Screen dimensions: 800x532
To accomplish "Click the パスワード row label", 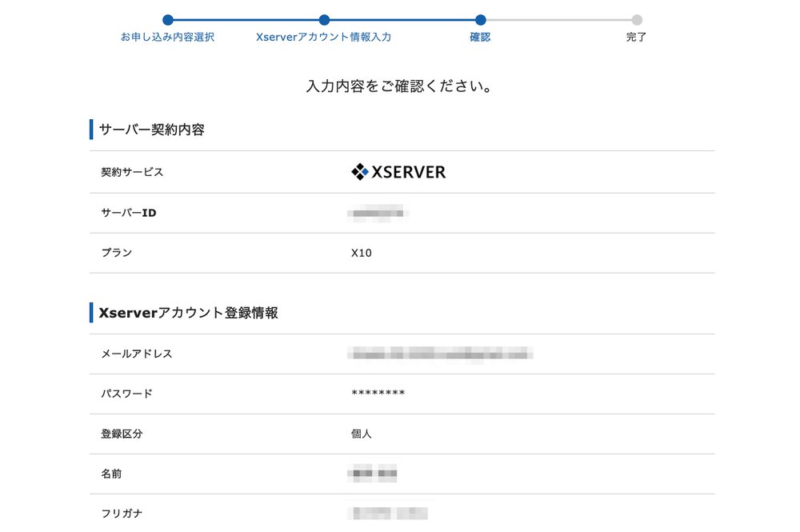I will [x=126, y=394].
